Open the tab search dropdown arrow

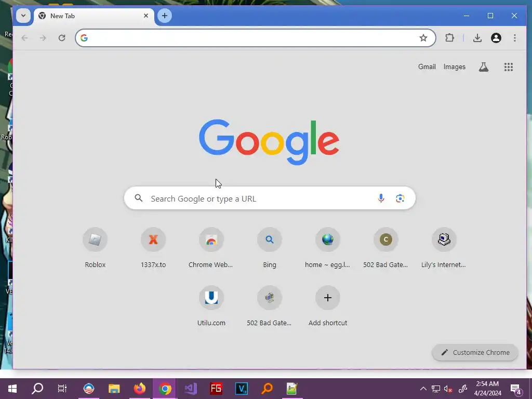click(23, 16)
